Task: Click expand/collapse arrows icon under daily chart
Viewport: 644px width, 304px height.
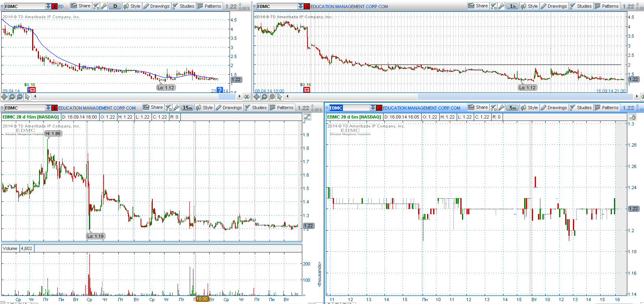Action: [x=247, y=97]
